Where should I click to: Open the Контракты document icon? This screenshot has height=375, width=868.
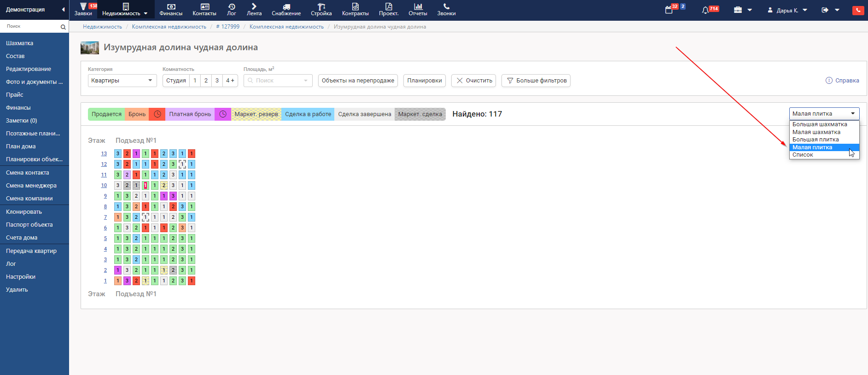(355, 6)
